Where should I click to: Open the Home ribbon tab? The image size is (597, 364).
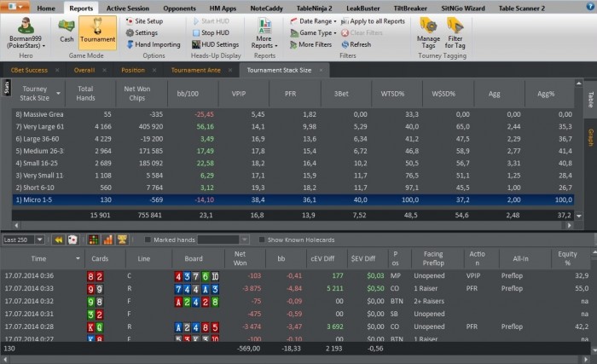(x=46, y=8)
